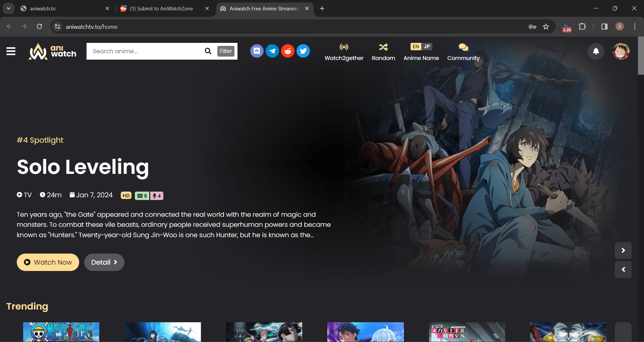Click the 24m duration label
The width and height of the screenshot is (644, 342).
[51, 195]
